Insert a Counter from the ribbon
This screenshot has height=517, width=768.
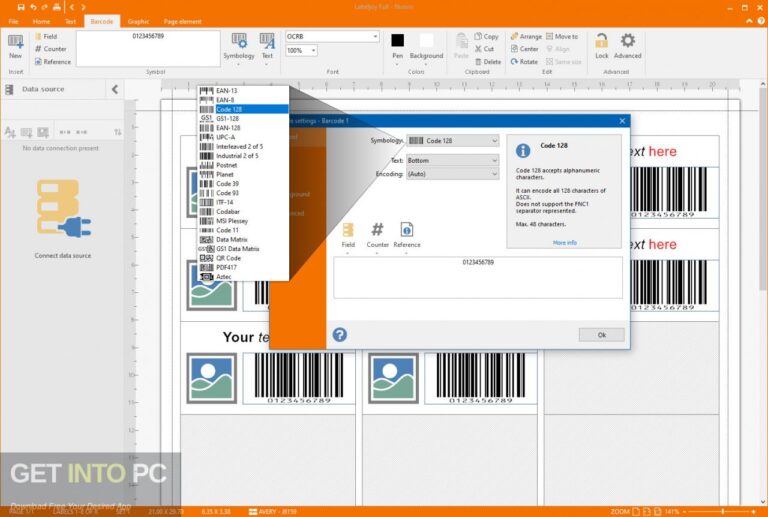pos(50,49)
